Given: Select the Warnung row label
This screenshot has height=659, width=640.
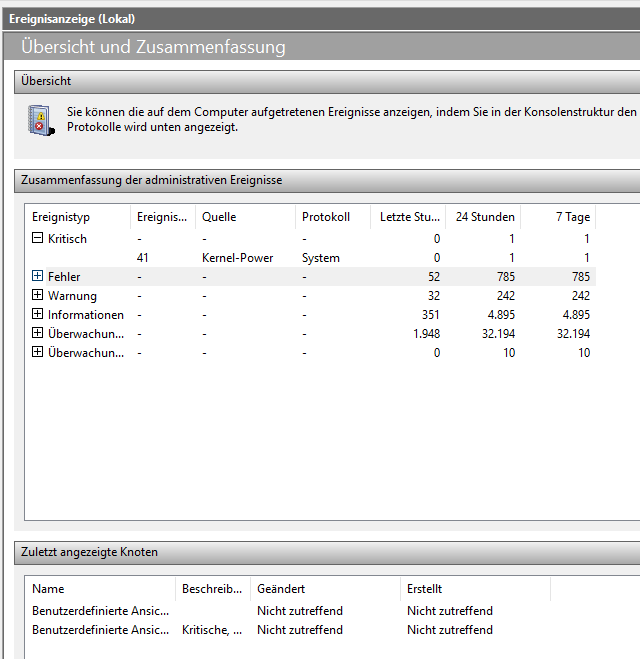Looking at the screenshot, I should tap(72, 296).
